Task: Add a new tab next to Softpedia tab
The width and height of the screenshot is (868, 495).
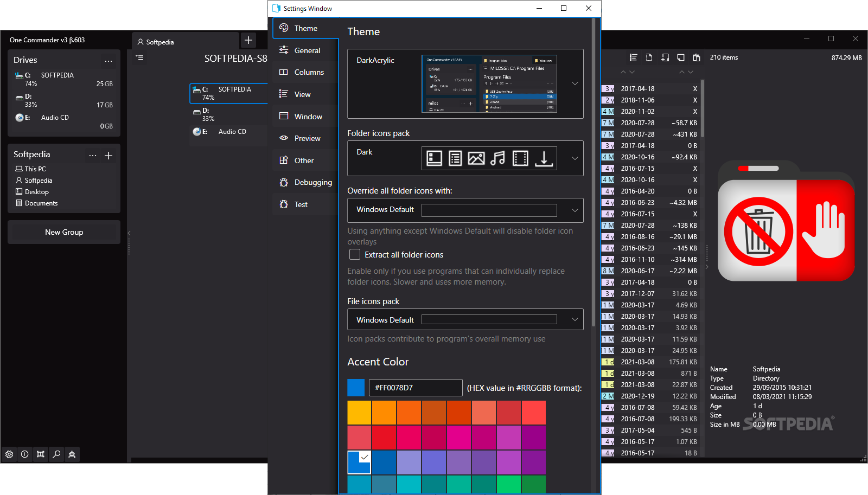Action: [x=248, y=40]
